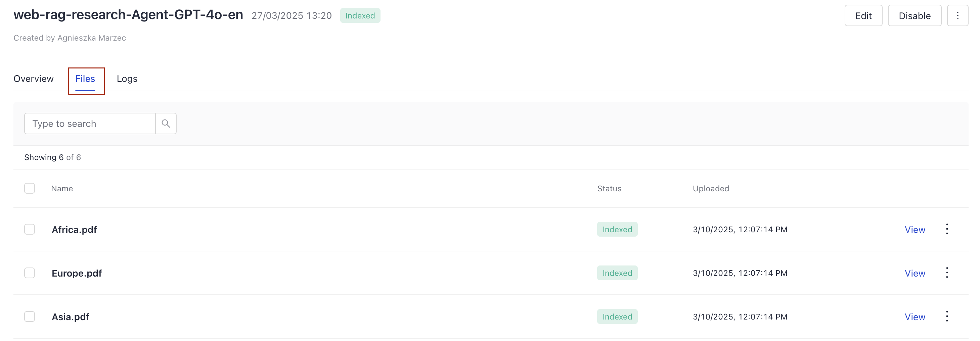Open the kebab menu next to Europe.pdf

(947, 273)
